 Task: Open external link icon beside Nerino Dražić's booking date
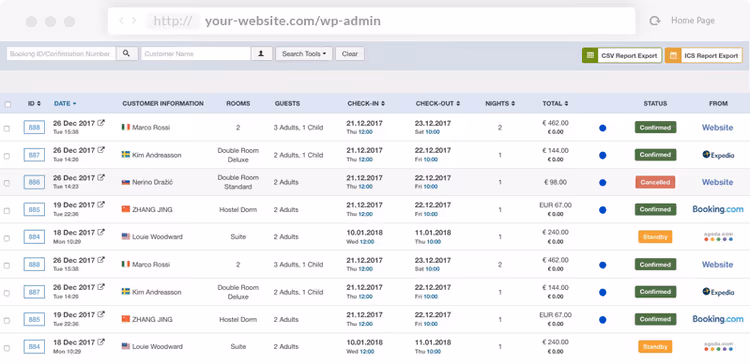[101, 177]
